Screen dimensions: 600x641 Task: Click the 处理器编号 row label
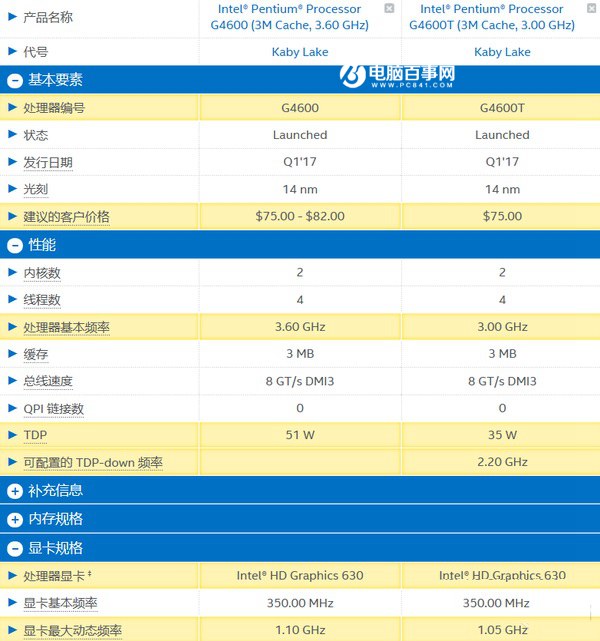coord(54,108)
